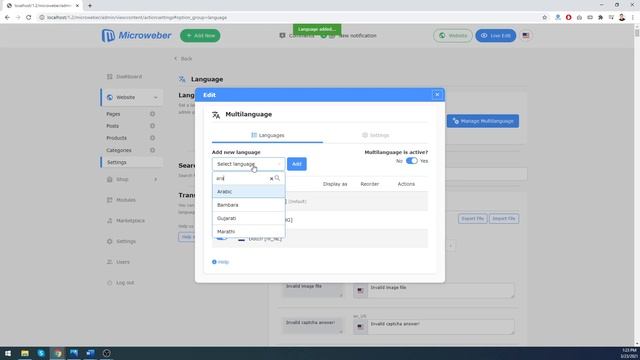The height and width of the screenshot is (360, 640).
Task: Toggle the Dutch language row switch
Action: [x=222, y=238]
